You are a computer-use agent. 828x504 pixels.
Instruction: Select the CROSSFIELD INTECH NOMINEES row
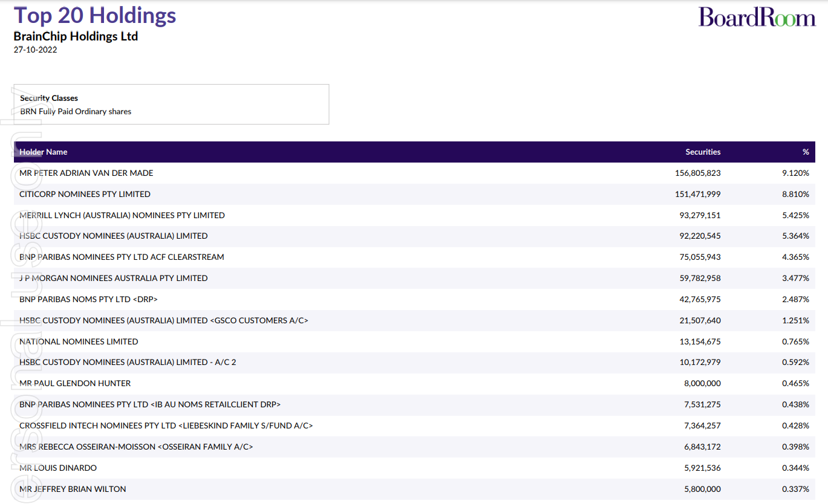pos(166,425)
